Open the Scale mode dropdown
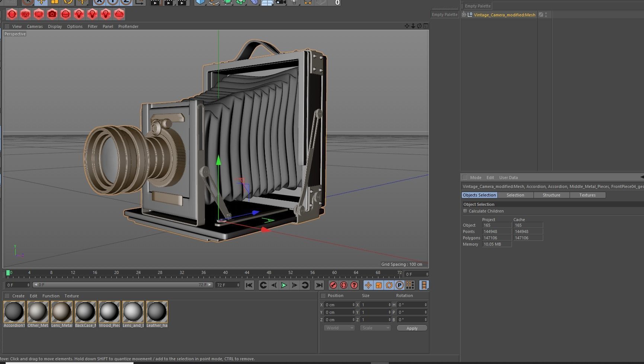The height and width of the screenshot is (364, 644). point(375,328)
